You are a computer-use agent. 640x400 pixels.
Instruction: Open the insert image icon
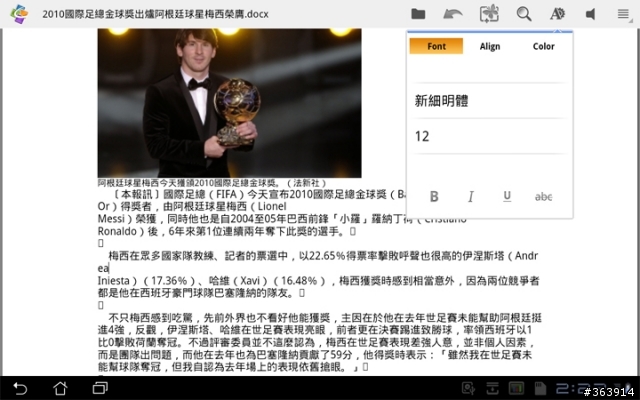[x=489, y=13]
